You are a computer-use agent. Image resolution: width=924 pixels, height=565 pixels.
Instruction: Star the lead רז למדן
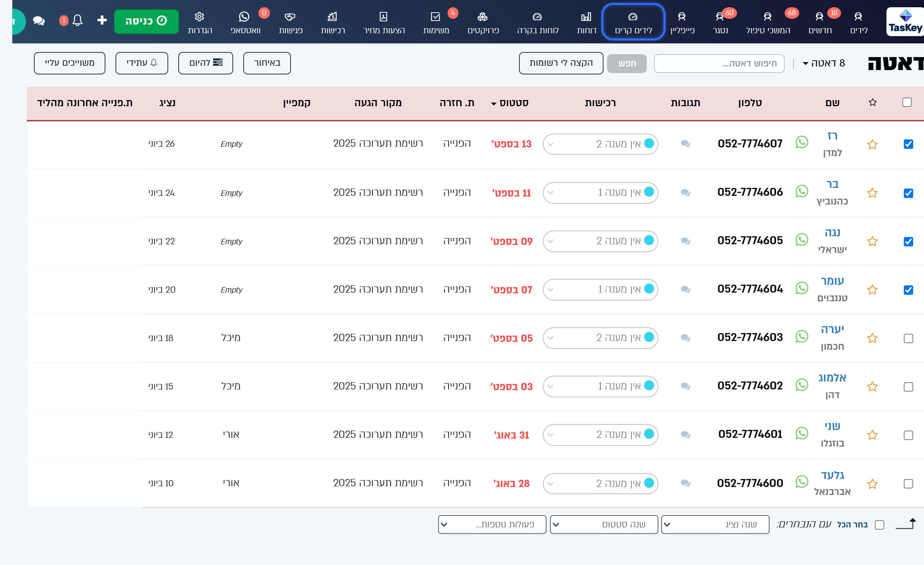pos(872,145)
